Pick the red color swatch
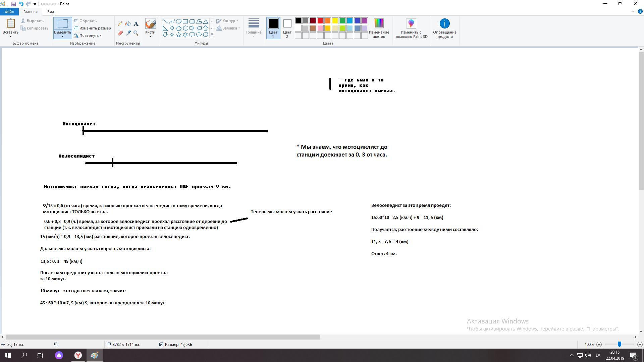 coord(320,21)
